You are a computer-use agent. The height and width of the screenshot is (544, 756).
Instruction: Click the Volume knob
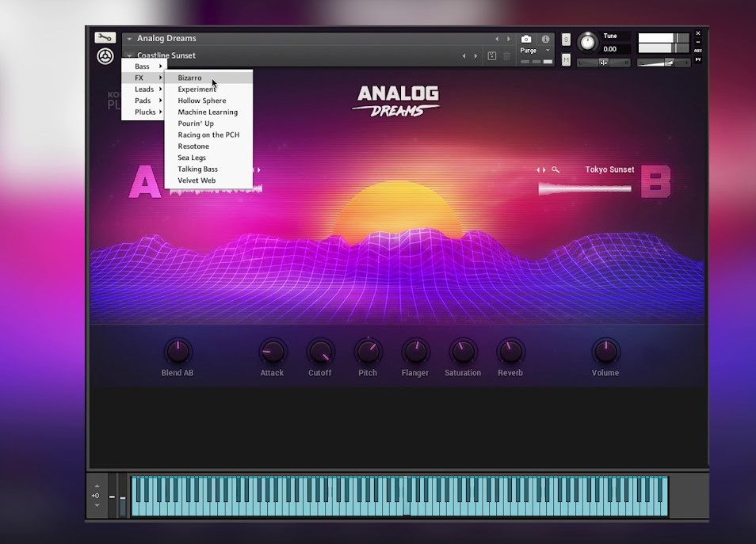pos(605,352)
